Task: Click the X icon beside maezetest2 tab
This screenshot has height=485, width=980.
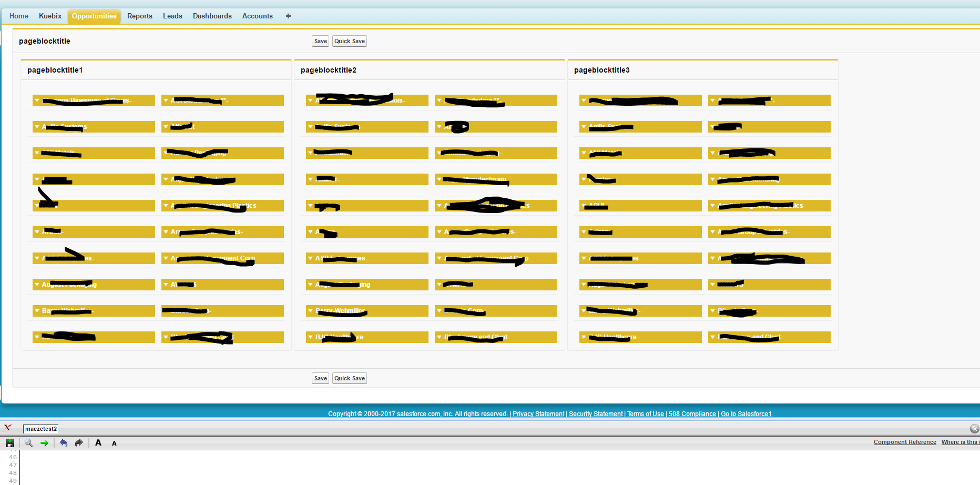Action: pos(7,428)
